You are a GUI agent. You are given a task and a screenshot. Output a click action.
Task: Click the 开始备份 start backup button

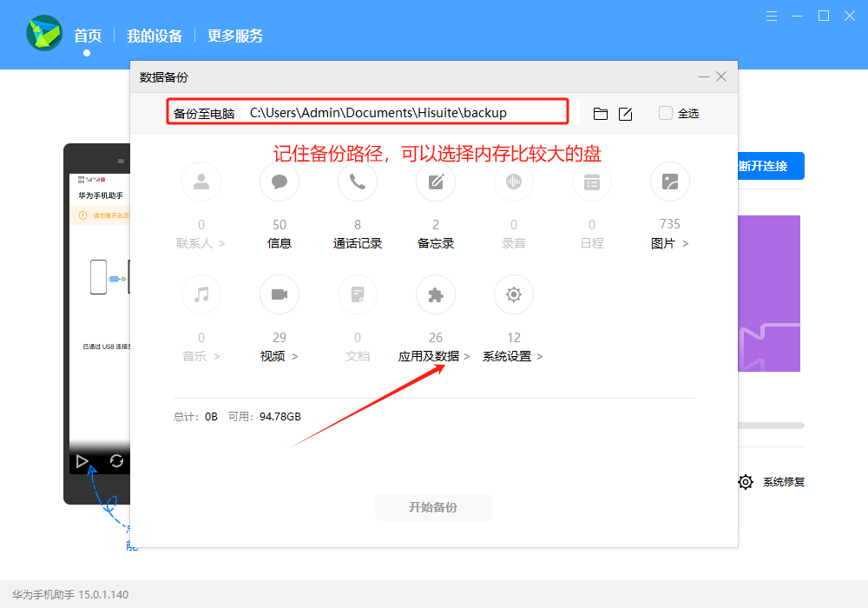tap(433, 507)
